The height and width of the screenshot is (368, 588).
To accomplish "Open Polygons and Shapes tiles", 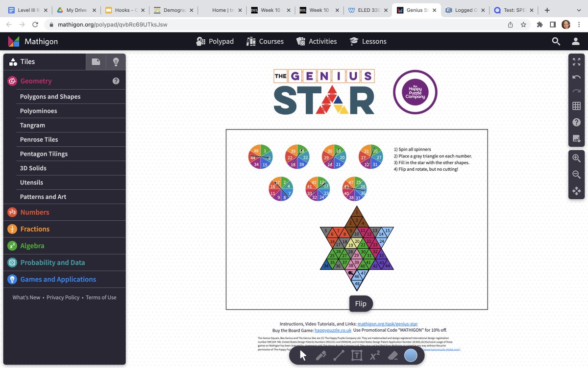I will pyautogui.click(x=71, y=97).
